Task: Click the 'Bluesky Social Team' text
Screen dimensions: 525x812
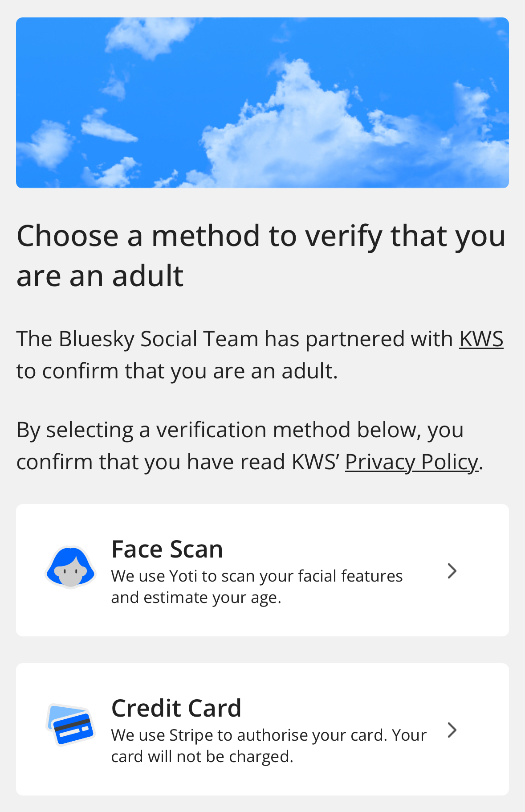Action: click(x=158, y=339)
